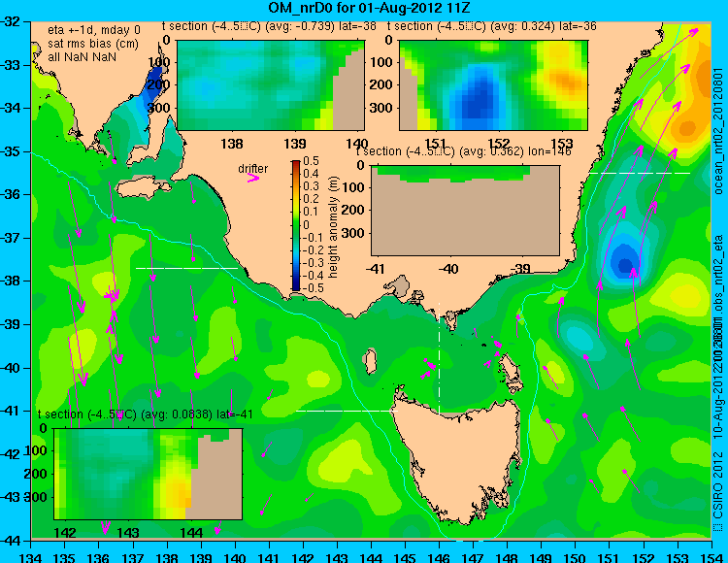Click the t section title ending lat=-41

click(146, 414)
